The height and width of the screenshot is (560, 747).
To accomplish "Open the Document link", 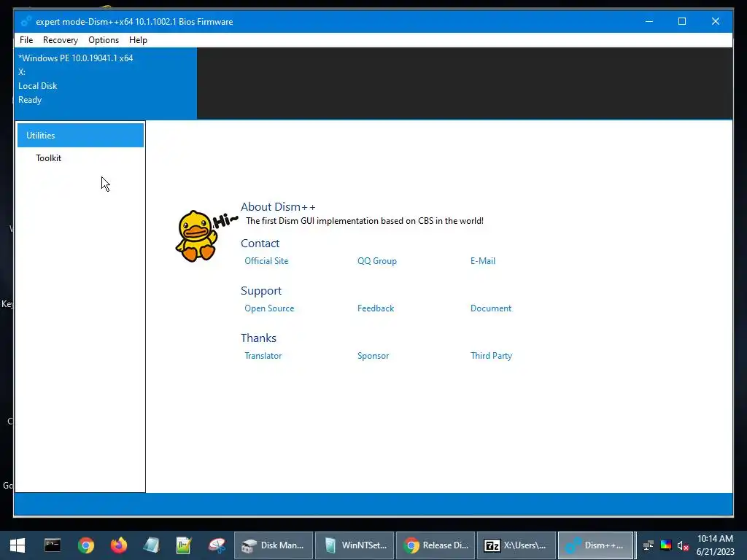I will click(x=491, y=308).
